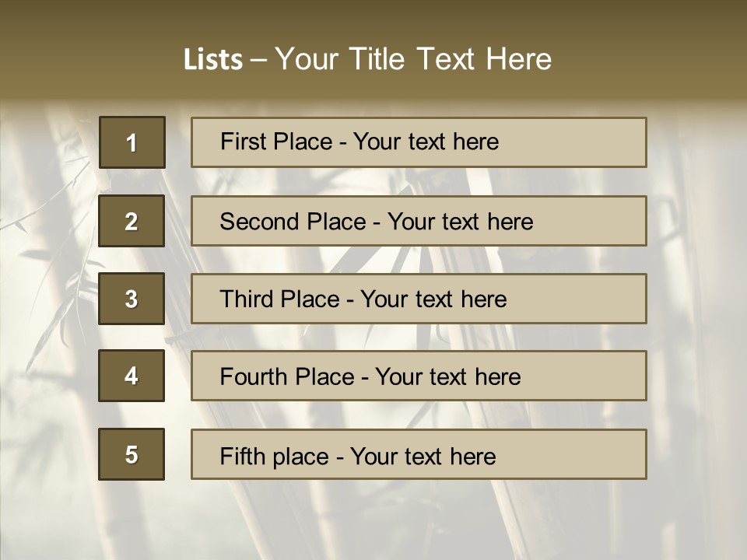The height and width of the screenshot is (560, 747).
Task: Click the word 'First' in list item one
Action: [x=242, y=142]
